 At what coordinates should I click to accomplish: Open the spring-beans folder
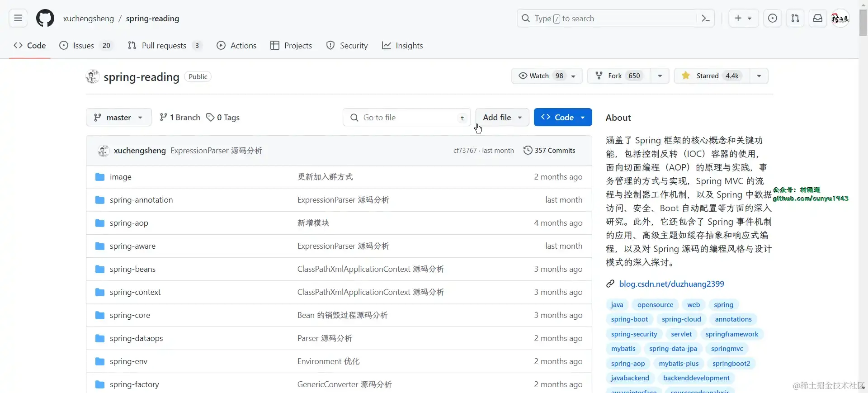(132, 269)
